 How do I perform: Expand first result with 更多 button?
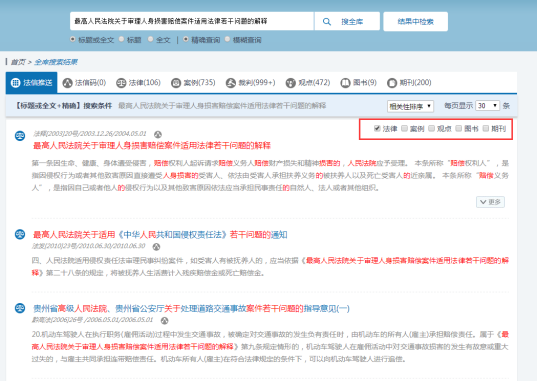click(x=490, y=202)
